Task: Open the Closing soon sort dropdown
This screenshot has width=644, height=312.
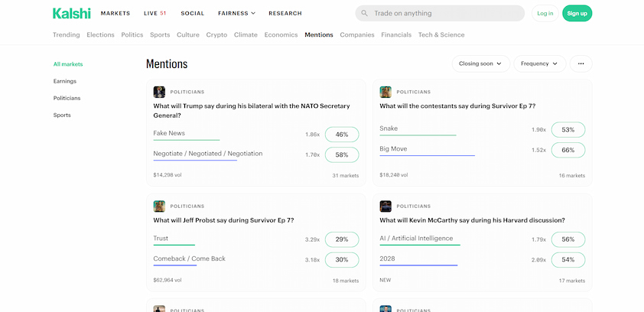Action: point(480,63)
